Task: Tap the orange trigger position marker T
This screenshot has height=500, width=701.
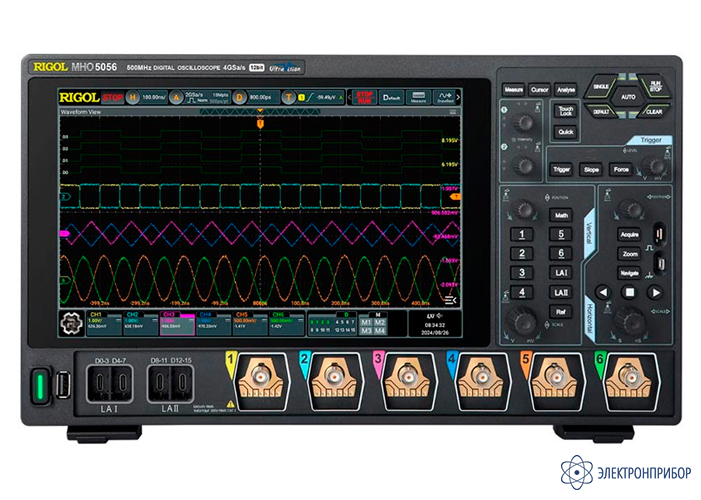Action: click(260, 123)
